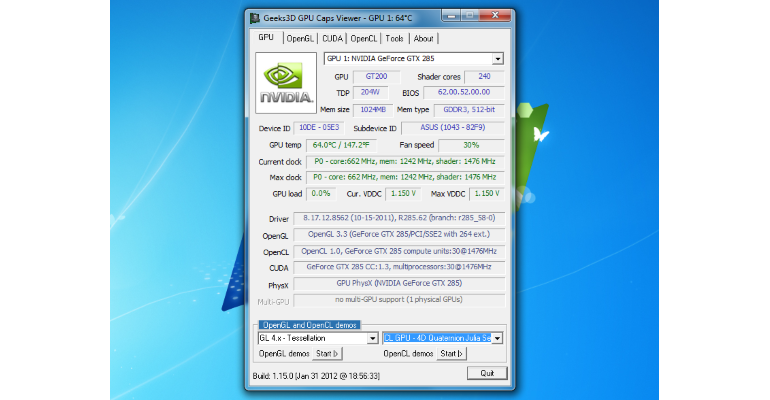Image resolution: width=770 pixels, height=400 pixels.
Task: Minimize the GPU Caps Viewer window
Action: (451, 15)
